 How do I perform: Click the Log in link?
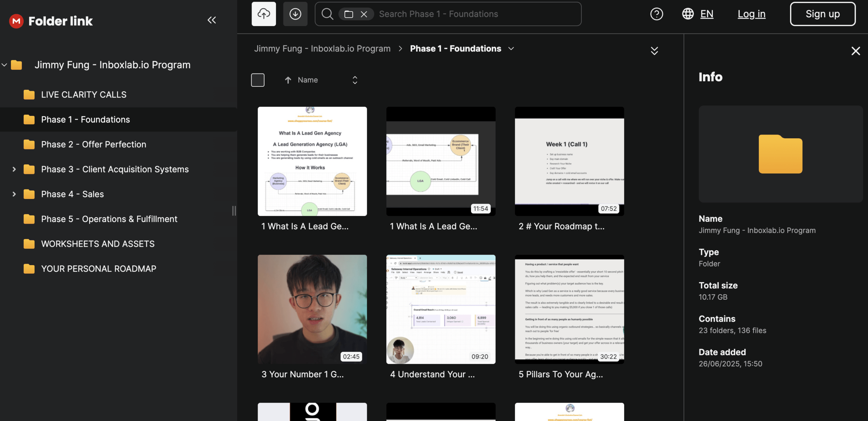pyautogui.click(x=751, y=14)
